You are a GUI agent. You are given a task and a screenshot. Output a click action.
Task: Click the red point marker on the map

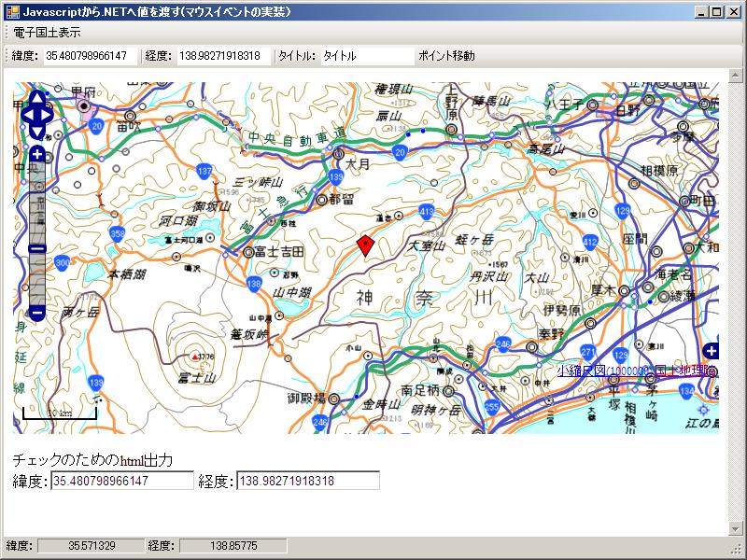(x=366, y=243)
